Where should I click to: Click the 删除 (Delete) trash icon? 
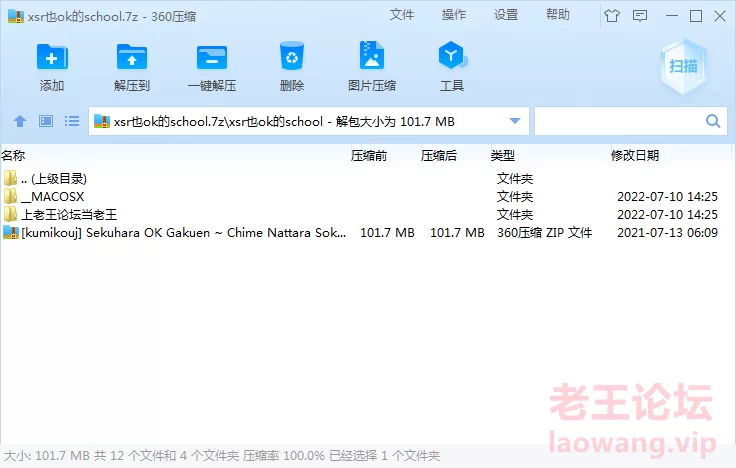291,56
